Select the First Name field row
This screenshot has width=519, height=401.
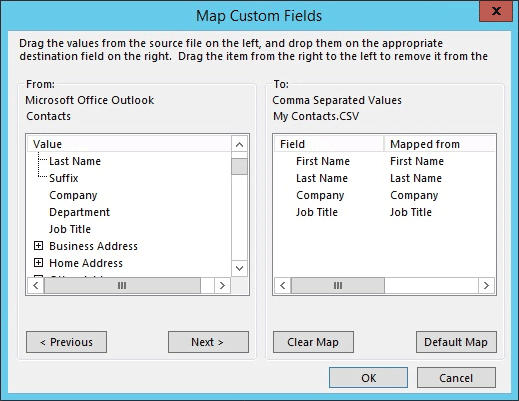pos(323,161)
